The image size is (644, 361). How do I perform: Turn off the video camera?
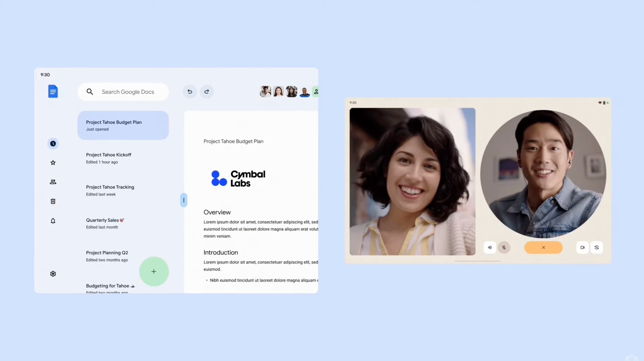click(583, 247)
